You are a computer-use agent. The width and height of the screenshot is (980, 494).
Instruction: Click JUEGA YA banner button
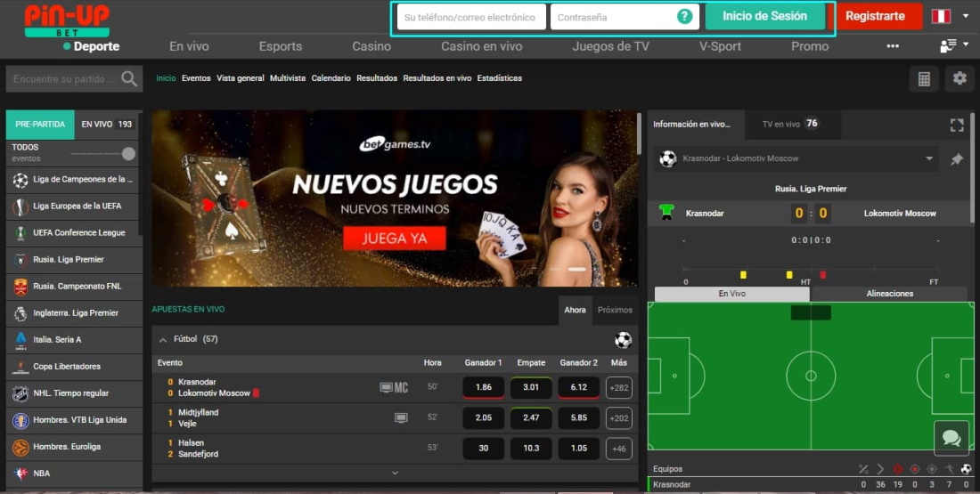click(x=395, y=238)
